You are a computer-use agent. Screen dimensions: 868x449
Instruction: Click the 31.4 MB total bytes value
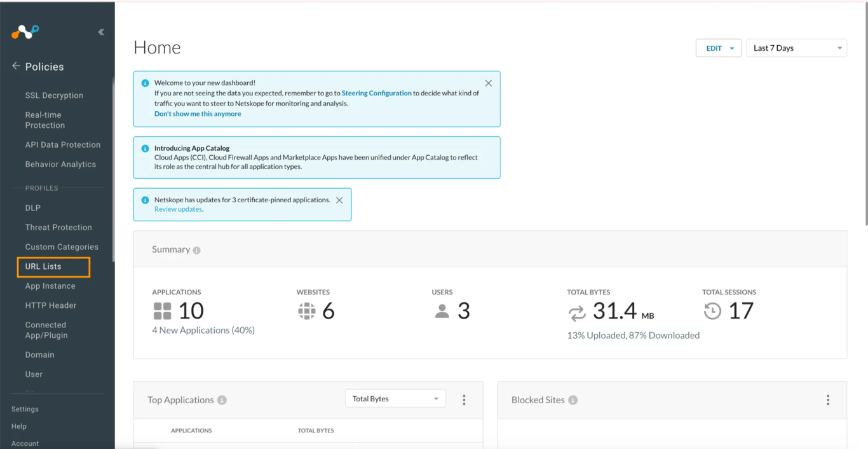click(x=623, y=311)
